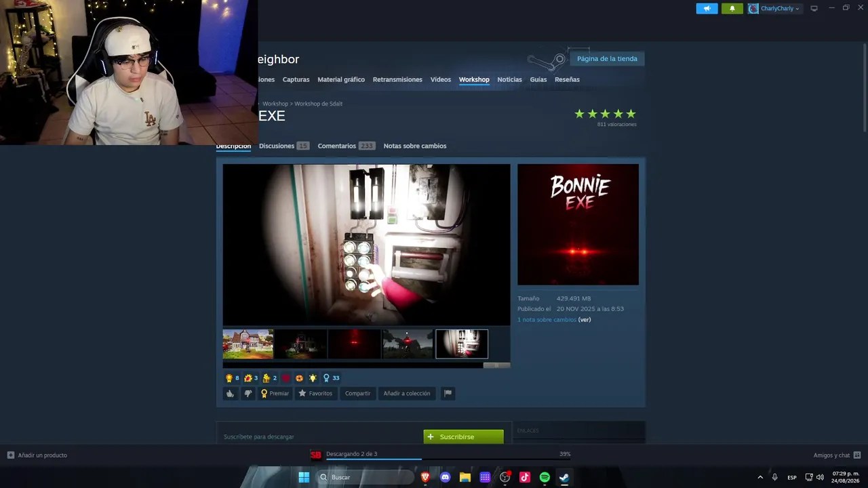
Task: Click the microphone icon in the system tray
Action: (x=774, y=477)
